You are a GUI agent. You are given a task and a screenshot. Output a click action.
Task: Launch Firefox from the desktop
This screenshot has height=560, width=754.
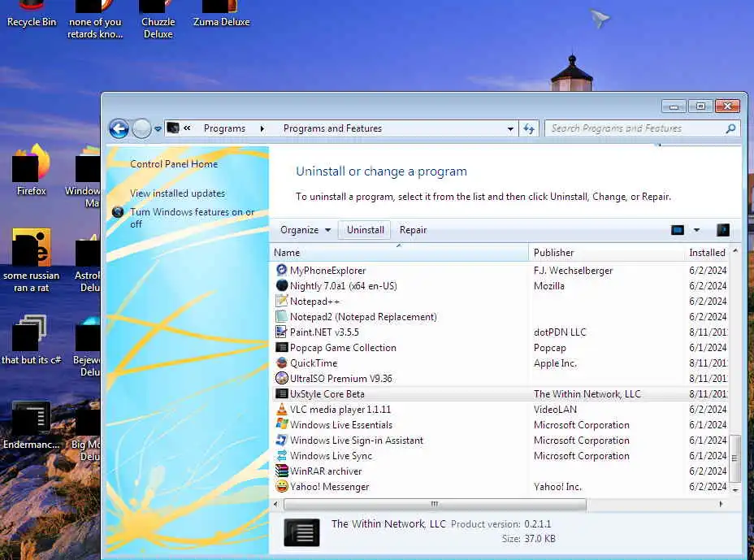point(31,171)
